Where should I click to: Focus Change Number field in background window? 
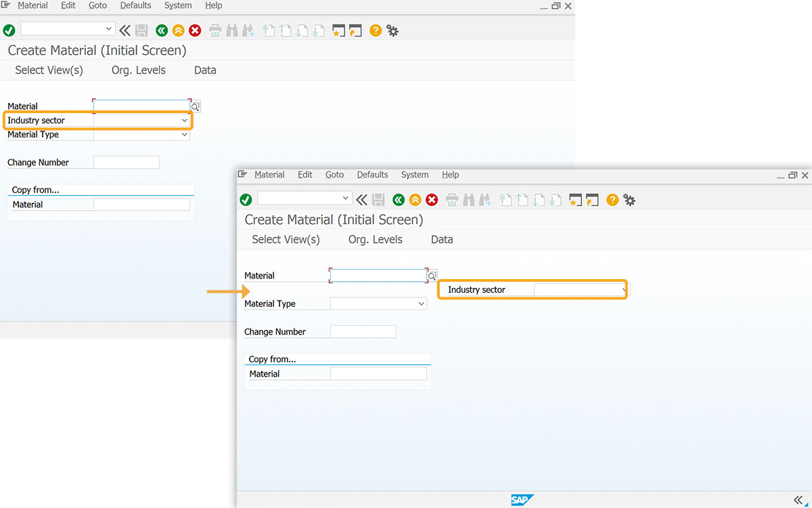(x=127, y=163)
